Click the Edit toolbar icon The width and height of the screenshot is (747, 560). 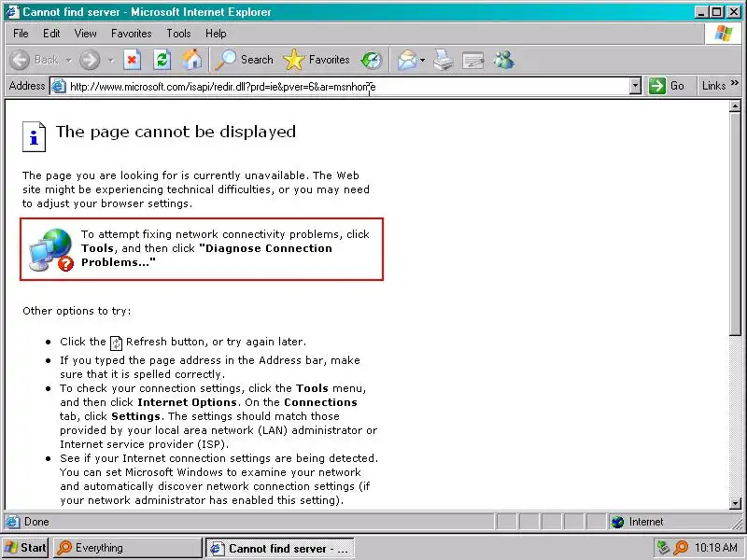473,61
